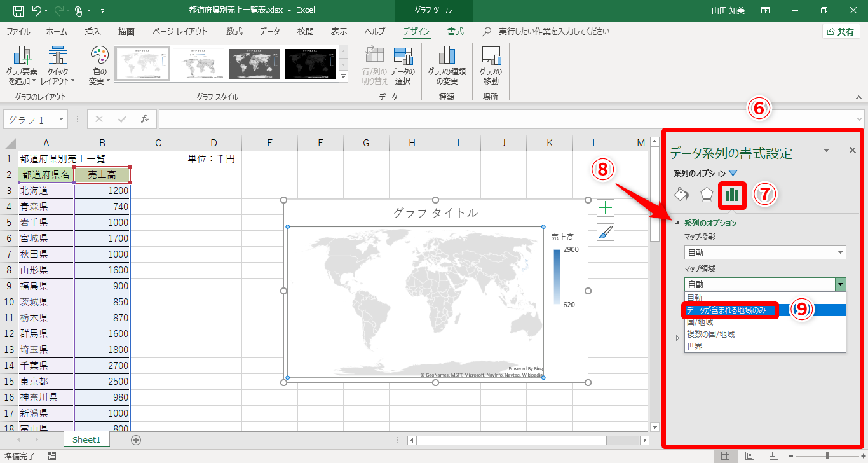This screenshot has width=868, height=463.
Task: Switch to page break preview
Action: tap(773, 456)
